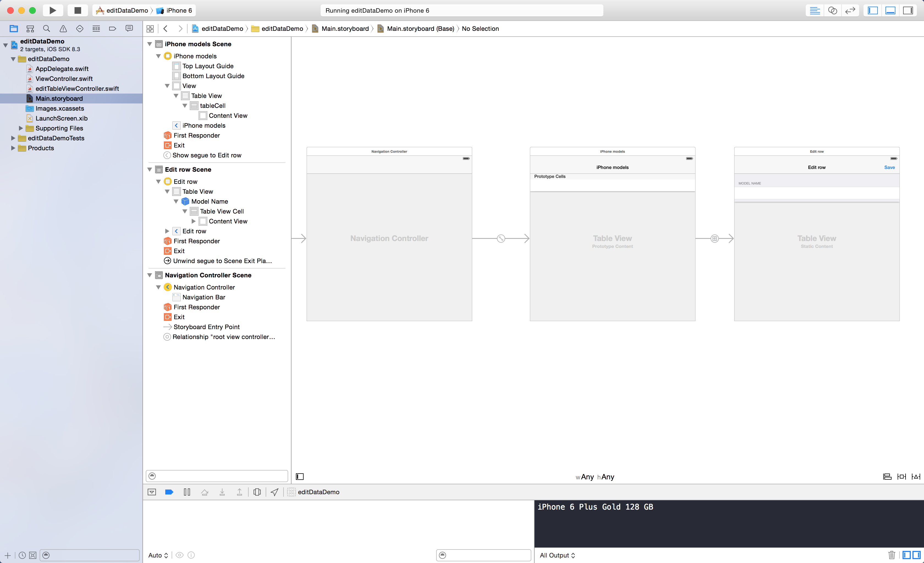
Task: Toggle the Navigator panel visibility
Action: 873,10
